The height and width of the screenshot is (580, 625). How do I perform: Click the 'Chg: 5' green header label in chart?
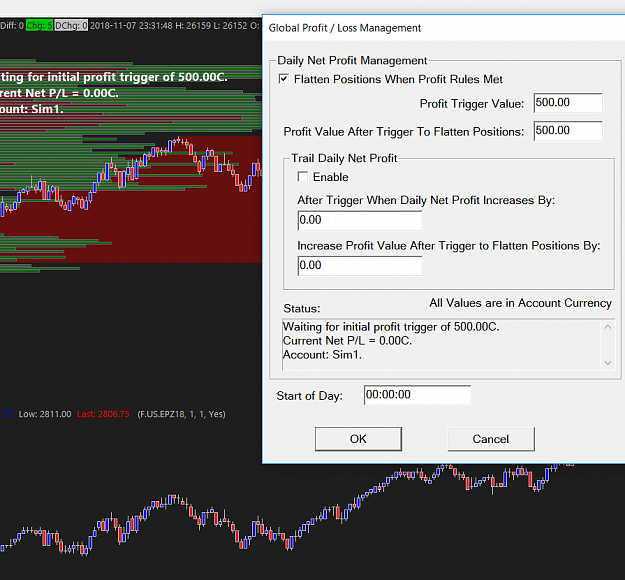click(x=39, y=26)
